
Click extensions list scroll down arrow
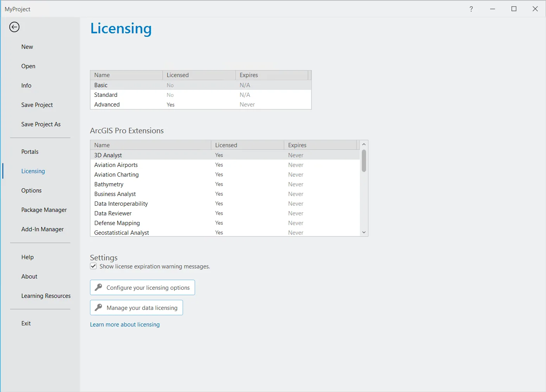pyautogui.click(x=364, y=232)
